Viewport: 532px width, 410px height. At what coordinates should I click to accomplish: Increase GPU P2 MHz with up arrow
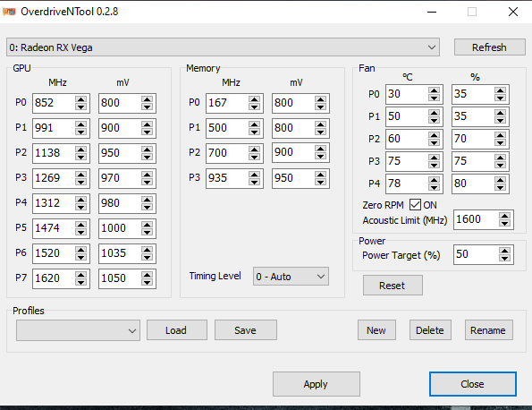[80, 149]
